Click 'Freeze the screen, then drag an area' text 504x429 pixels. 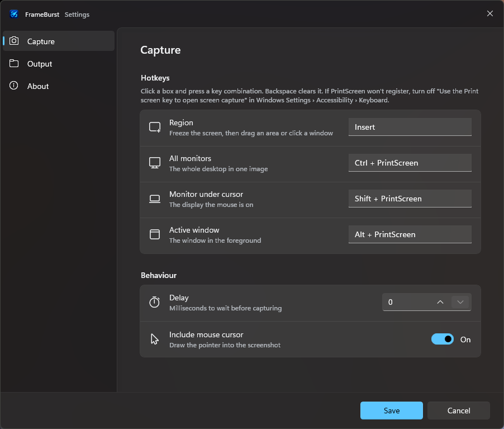tap(251, 133)
